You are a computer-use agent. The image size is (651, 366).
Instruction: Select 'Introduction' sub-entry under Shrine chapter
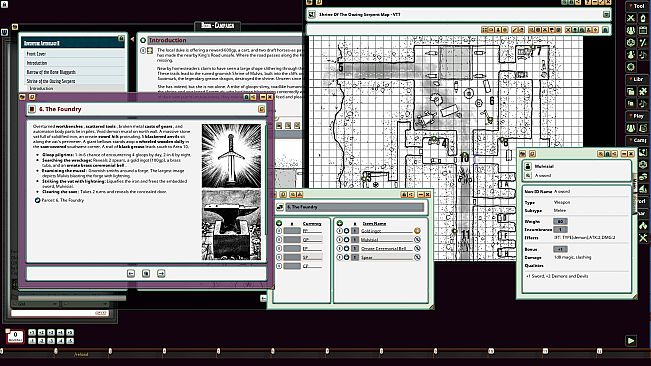[41, 88]
